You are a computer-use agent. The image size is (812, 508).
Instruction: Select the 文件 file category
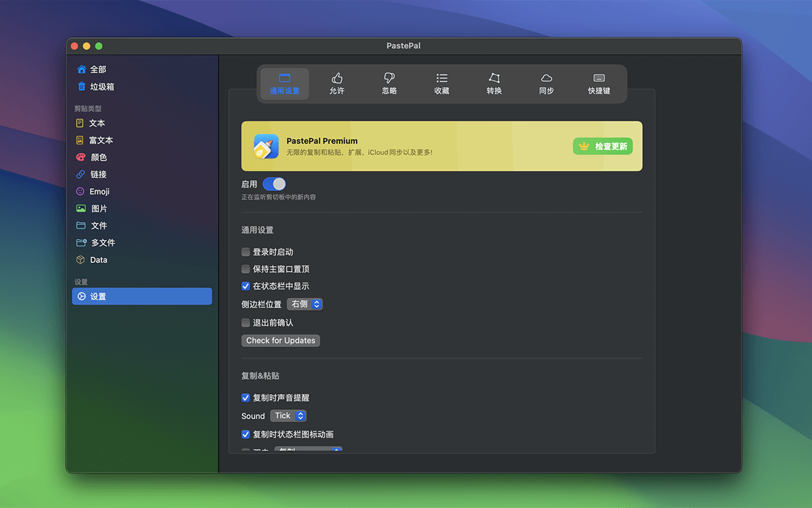tap(141, 226)
